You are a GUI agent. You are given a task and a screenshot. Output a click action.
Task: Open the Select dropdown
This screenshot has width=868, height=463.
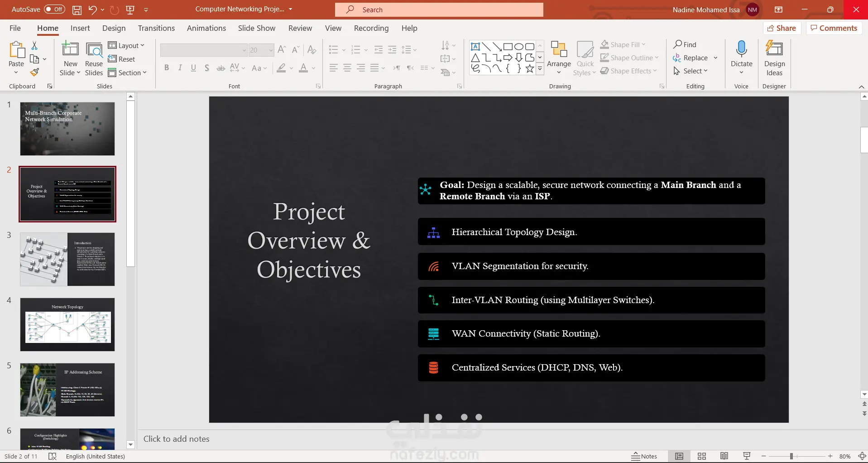click(x=691, y=71)
